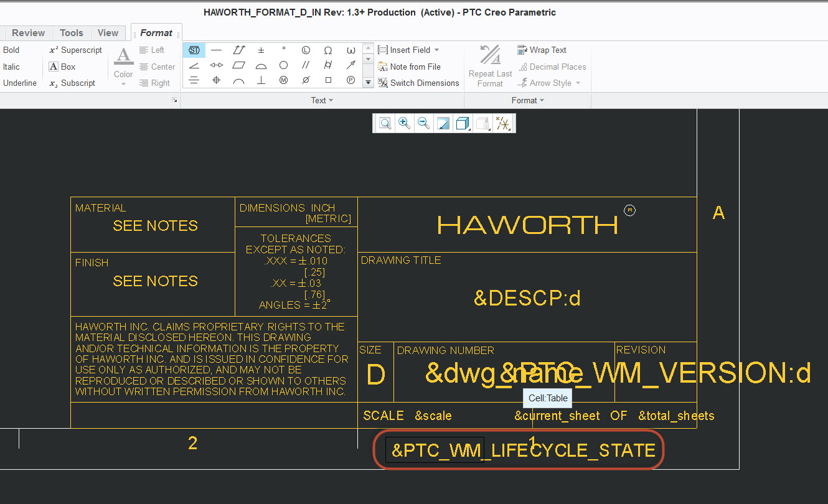Click the Zoom In magnifier
The height and width of the screenshot is (504, 828).
point(405,123)
